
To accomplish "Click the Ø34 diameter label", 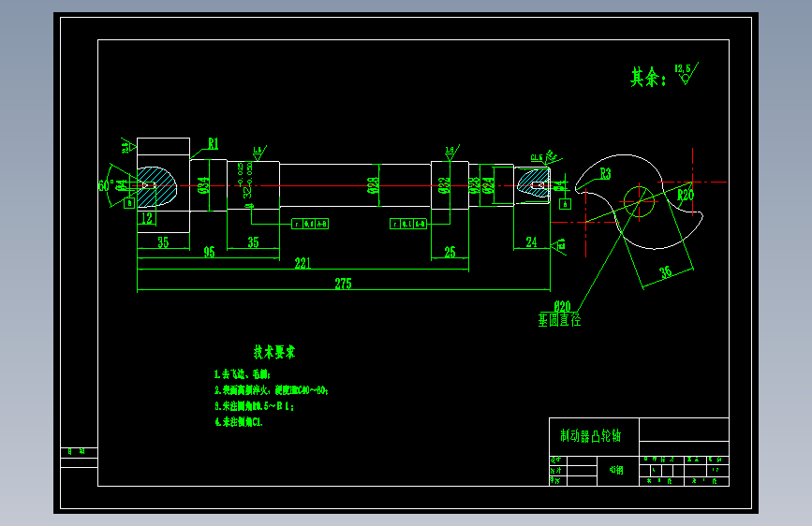I will click(x=203, y=185).
